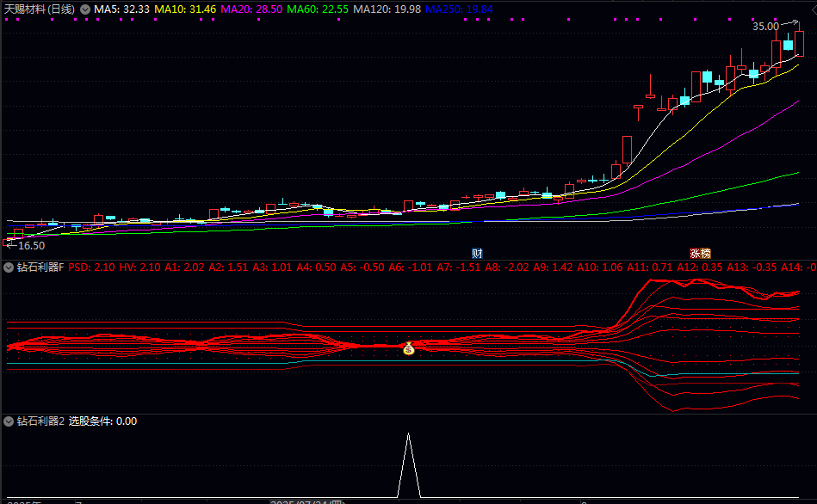Click the money bag signal icon

408,348
